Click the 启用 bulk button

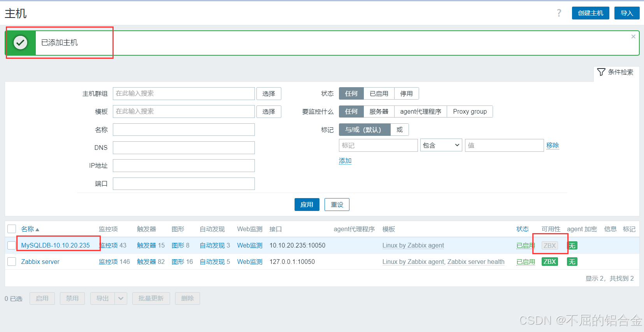(x=42, y=299)
